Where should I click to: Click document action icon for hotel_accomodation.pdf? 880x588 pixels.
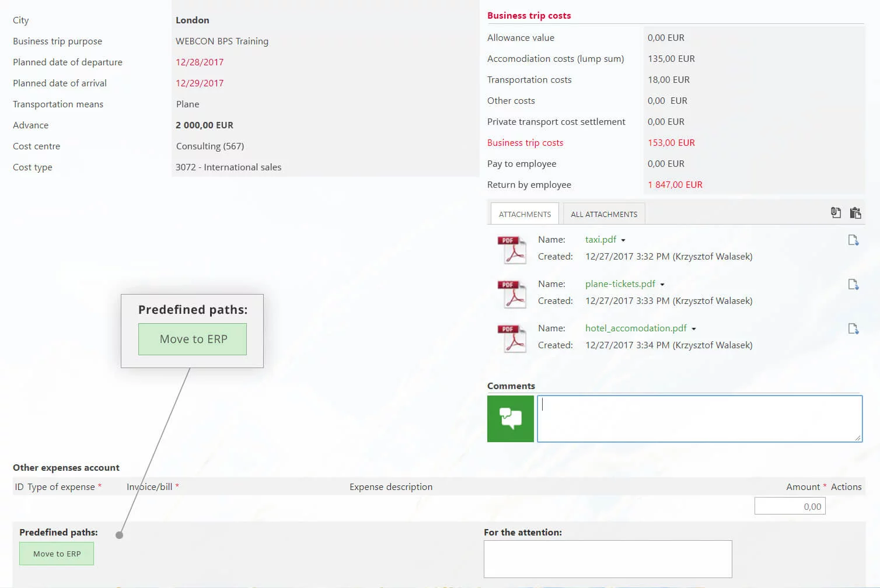853,328
